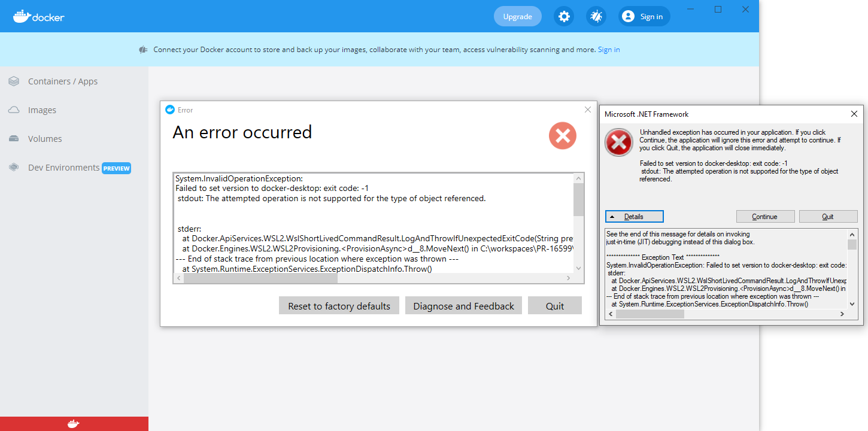Click the 'An error occurred' heading

click(242, 132)
